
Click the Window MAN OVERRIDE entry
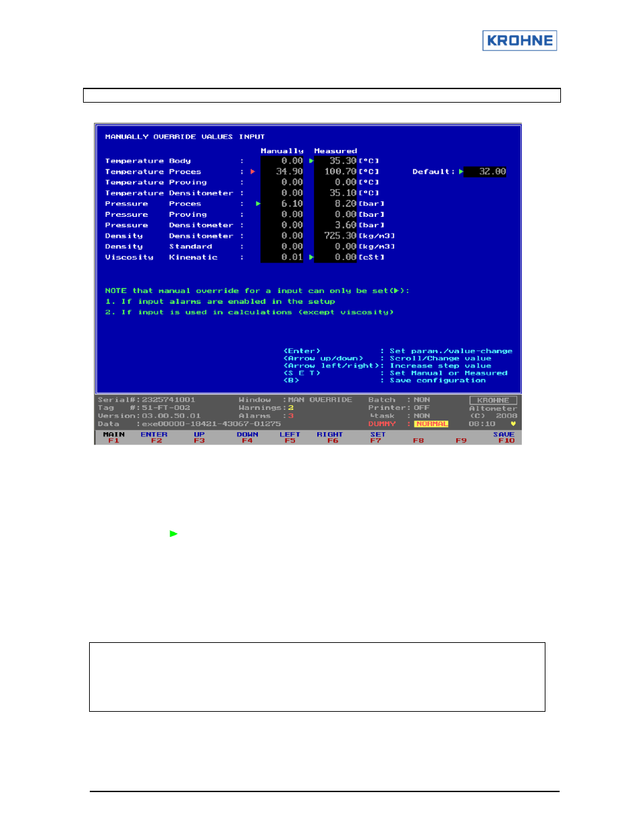click(x=295, y=400)
